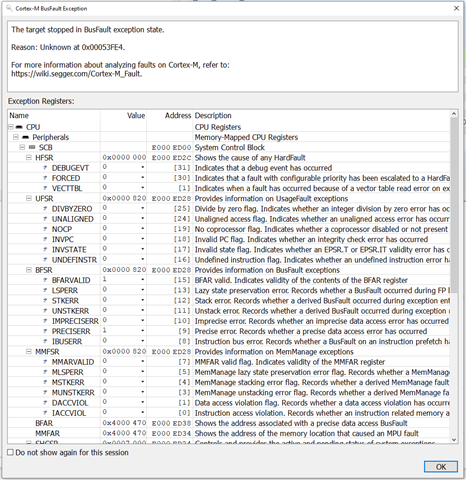The width and height of the screenshot is (466, 480).
Task: Click the UNALIGNED bitfield icon
Action: [x=45, y=219]
